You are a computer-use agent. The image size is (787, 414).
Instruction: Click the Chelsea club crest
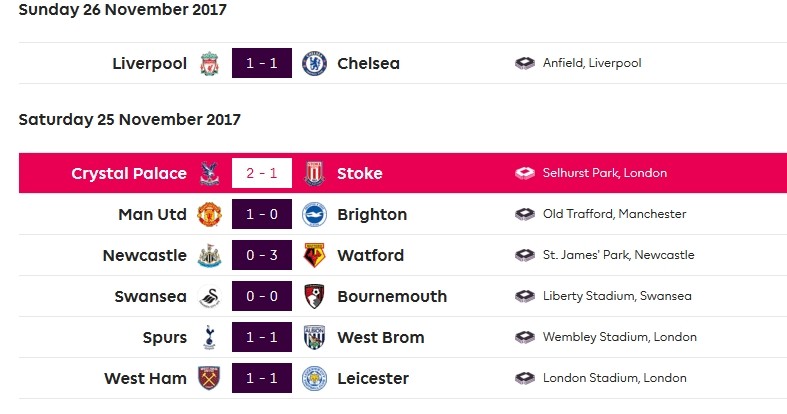[x=314, y=63]
